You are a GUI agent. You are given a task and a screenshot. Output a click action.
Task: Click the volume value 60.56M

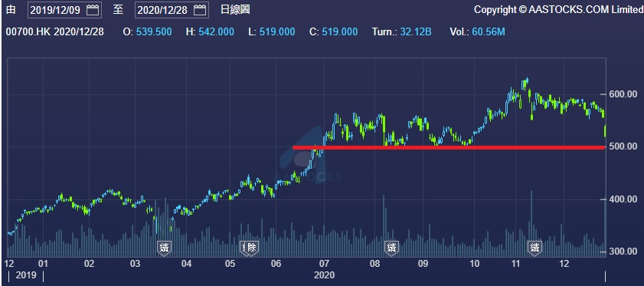coord(489,31)
